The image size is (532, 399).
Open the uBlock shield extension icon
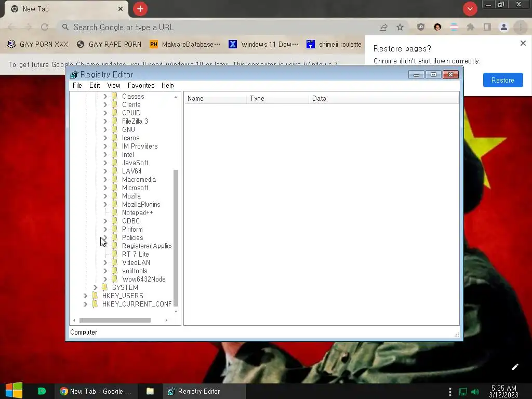(421, 27)
